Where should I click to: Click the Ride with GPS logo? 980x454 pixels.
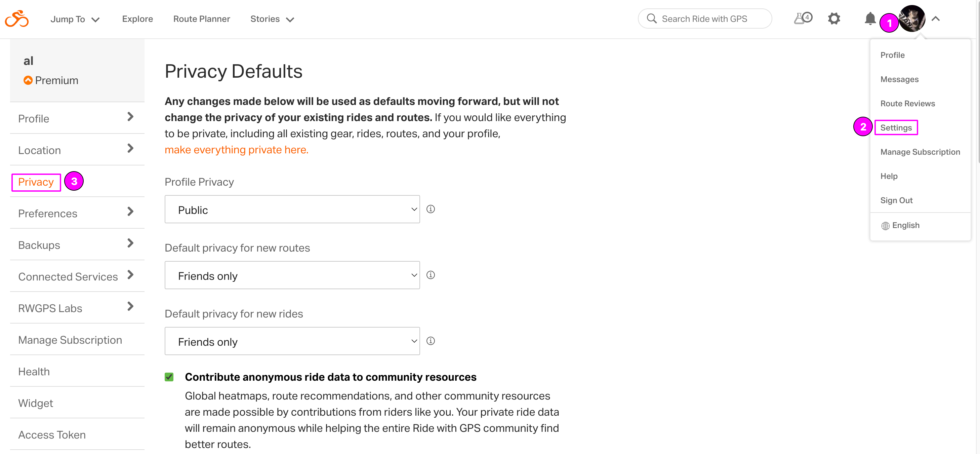[17, 18]
